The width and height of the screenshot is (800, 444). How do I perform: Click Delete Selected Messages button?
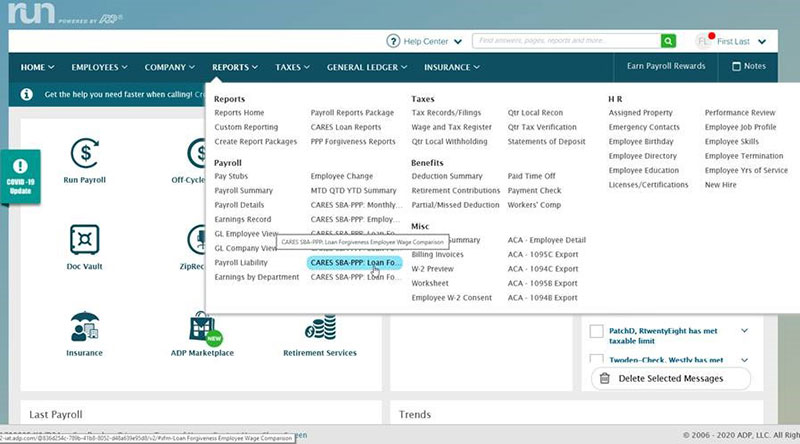(670, 378)
